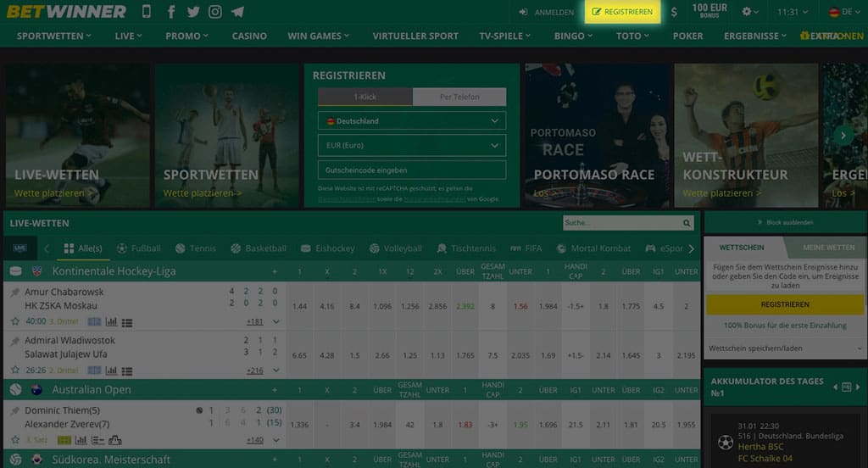Open the settings gear dropdown
This screenshot has height=468, width=868.
[750, 12]
